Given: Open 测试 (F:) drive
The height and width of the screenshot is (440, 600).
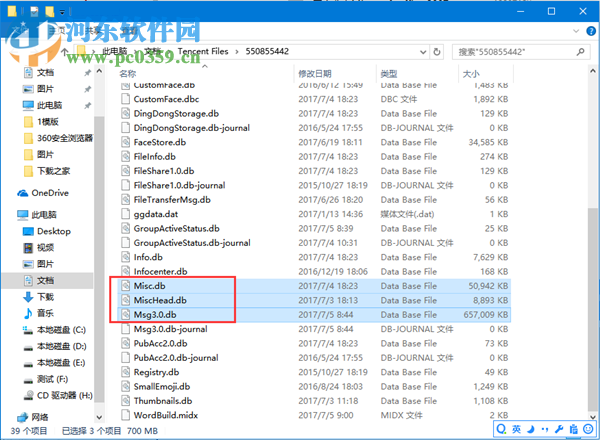Looking at the screenshot, I should (x=52, y=379).
